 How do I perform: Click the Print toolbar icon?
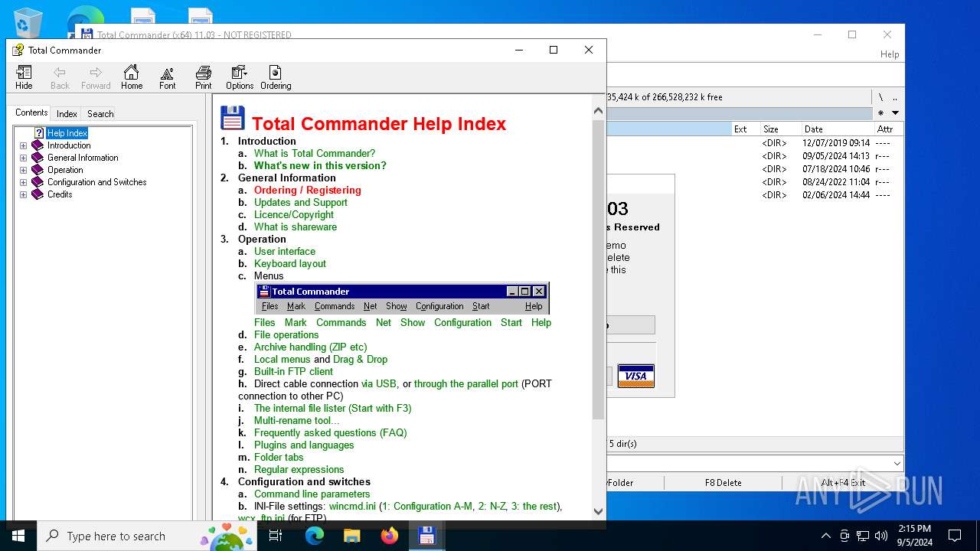click(203, 77)
